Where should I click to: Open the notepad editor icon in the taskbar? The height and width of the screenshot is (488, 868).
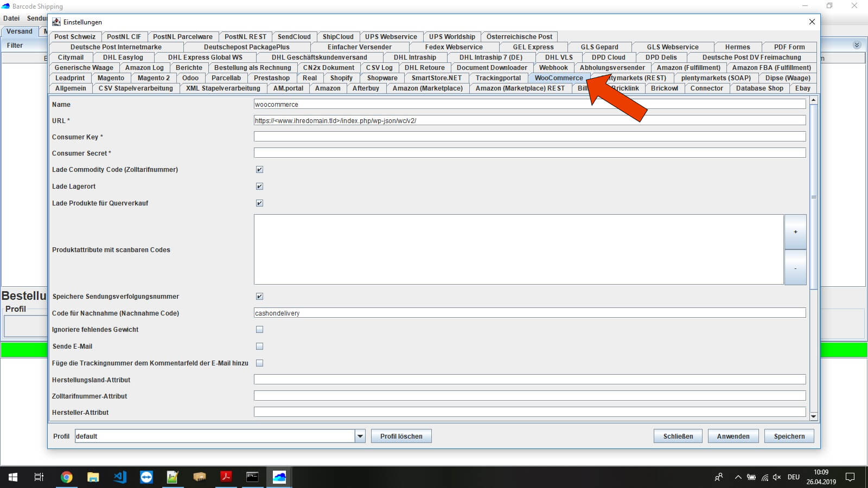click(173, 477)
